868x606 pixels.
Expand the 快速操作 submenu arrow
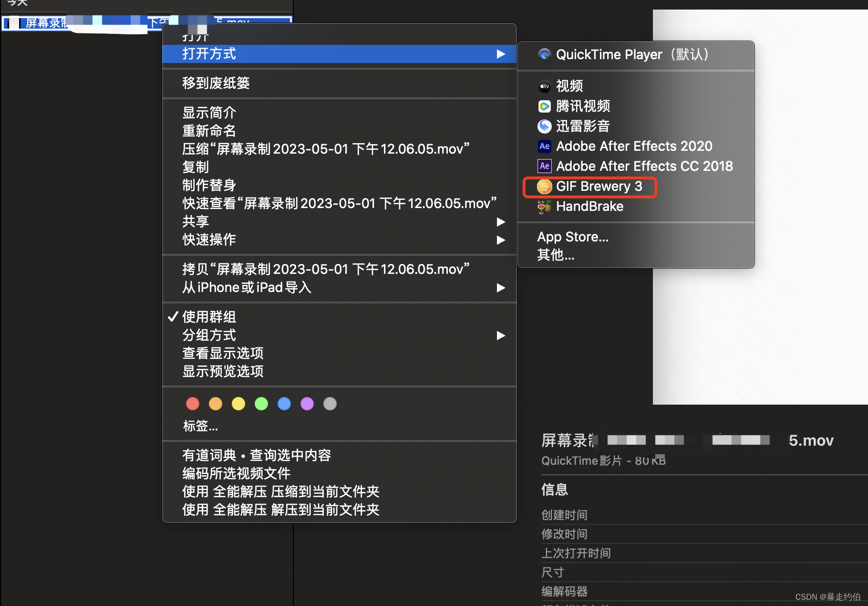coord(501,240)
